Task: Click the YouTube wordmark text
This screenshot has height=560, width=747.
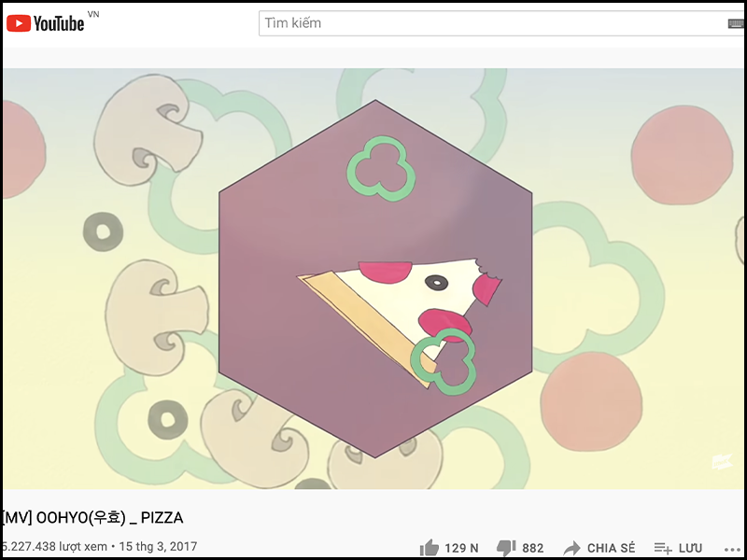Action: [59, 23]
